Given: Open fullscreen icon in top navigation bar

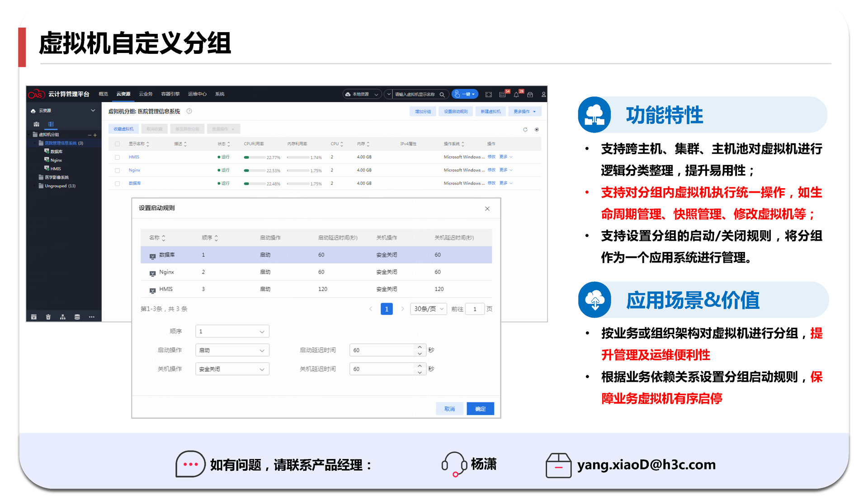Looking at the screenshot, I should click(488, 94).
